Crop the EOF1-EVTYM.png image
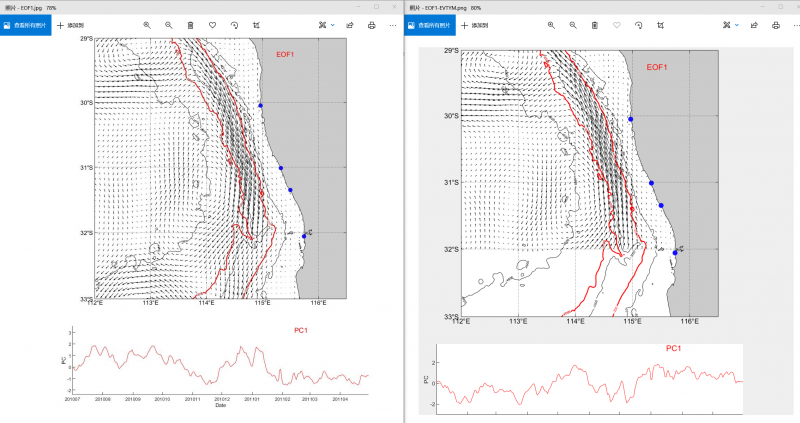 [660, 24]
